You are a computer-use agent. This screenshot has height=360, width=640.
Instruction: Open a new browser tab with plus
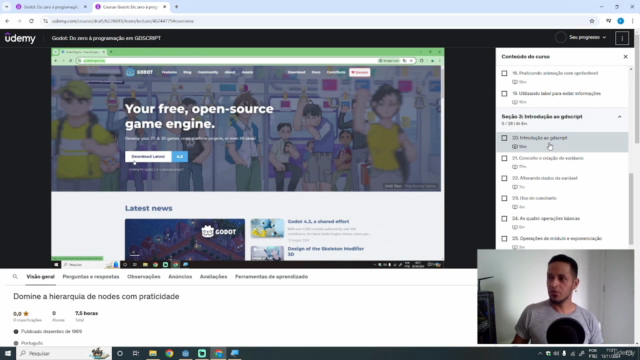176,7
